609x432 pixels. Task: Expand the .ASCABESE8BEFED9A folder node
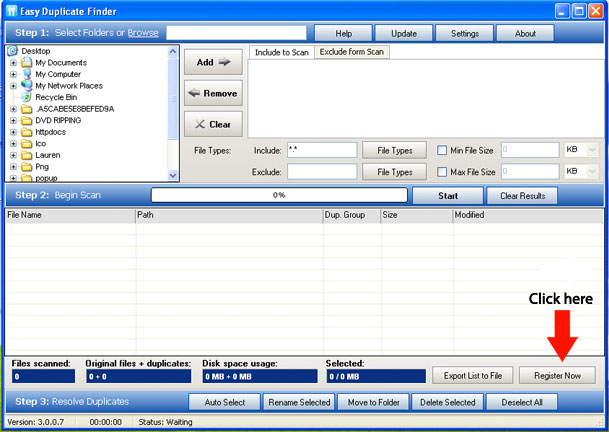[x=13, y=109]
